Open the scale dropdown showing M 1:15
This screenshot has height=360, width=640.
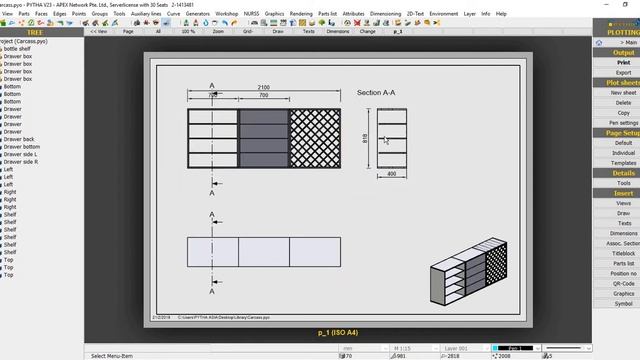click(415, 348)
